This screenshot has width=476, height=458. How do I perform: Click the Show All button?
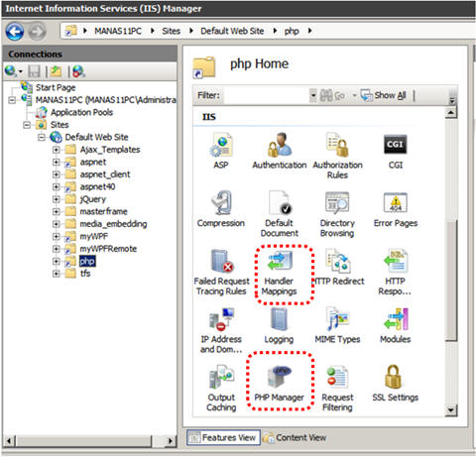(x=383, y=95)
